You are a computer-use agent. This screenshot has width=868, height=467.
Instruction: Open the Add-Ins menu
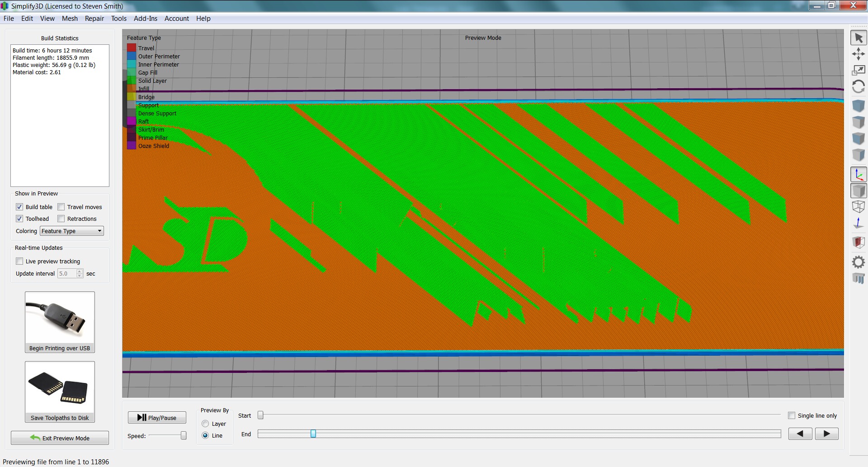click(145, 19)
